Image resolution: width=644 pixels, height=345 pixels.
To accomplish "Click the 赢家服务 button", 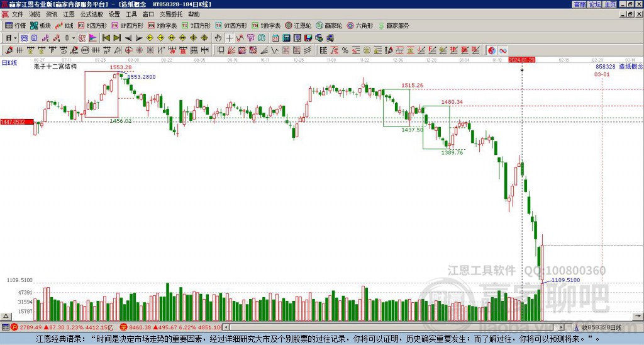I will tap(394, 25).
